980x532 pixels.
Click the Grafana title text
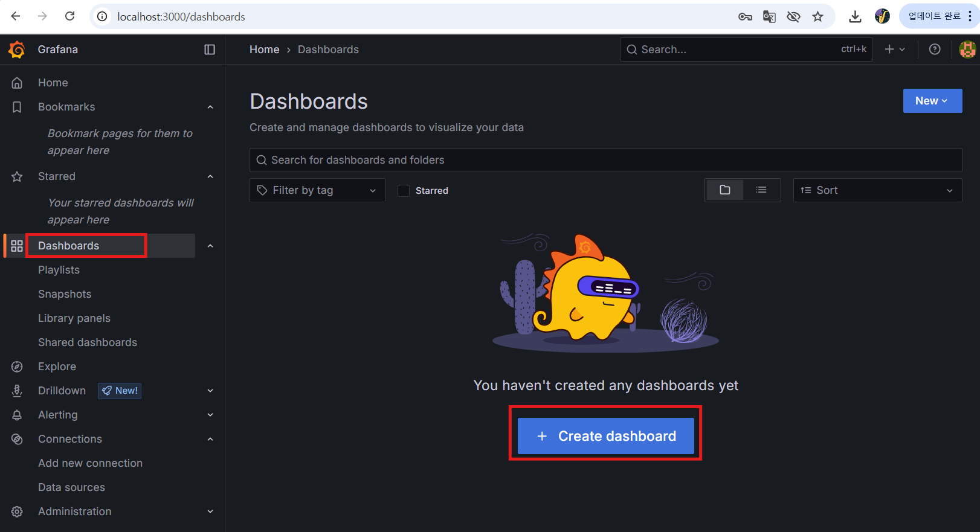click(x=57, y=50)
